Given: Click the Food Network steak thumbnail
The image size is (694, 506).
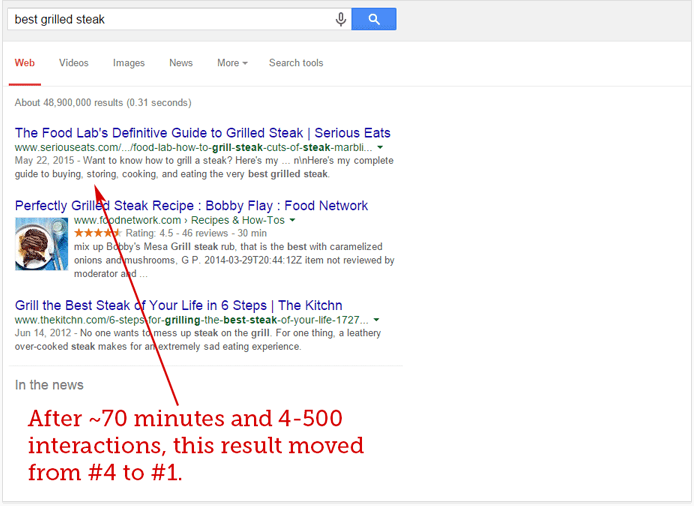Looking at the screenshot, I should [x=41, y=243].
